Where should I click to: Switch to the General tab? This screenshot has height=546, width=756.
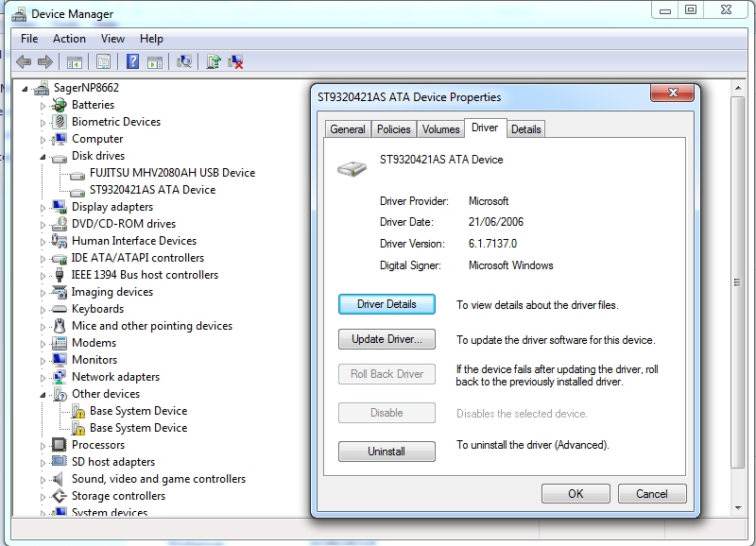click(347, 129)
